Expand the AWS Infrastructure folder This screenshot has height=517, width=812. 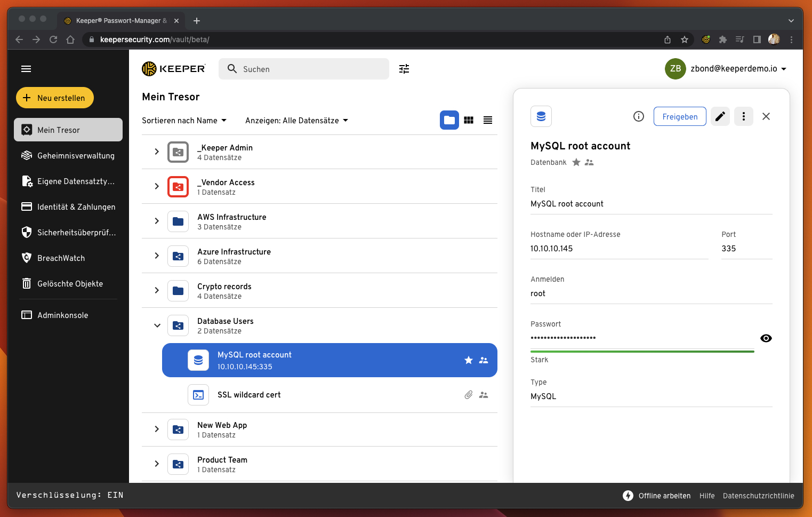point(157,221)
